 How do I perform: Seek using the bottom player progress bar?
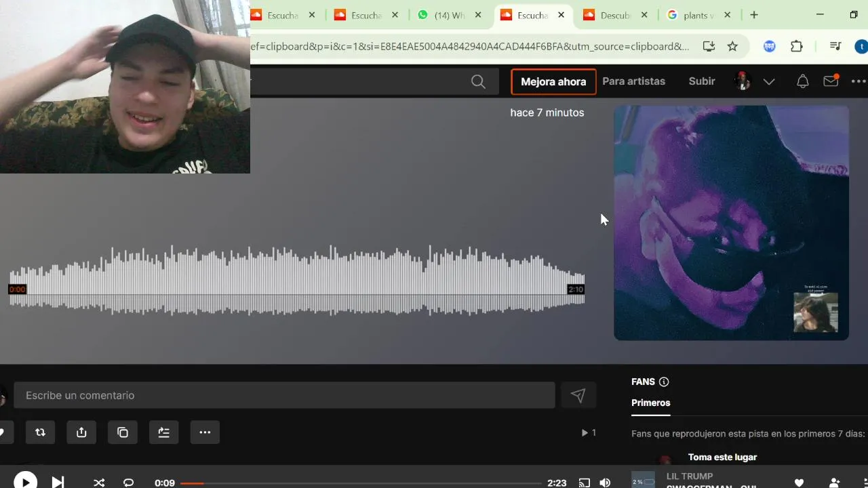[361, 483]
